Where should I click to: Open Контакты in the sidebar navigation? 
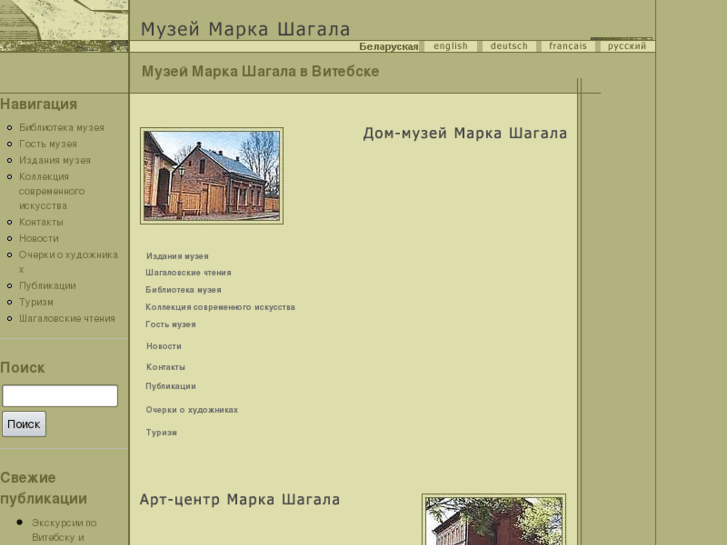(41, 222)
